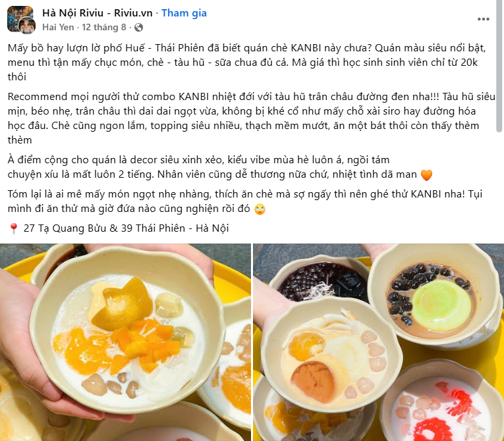Click the red location pin emoji
Viewport: 504px width, 441px height.
click(x=13, y=228)
